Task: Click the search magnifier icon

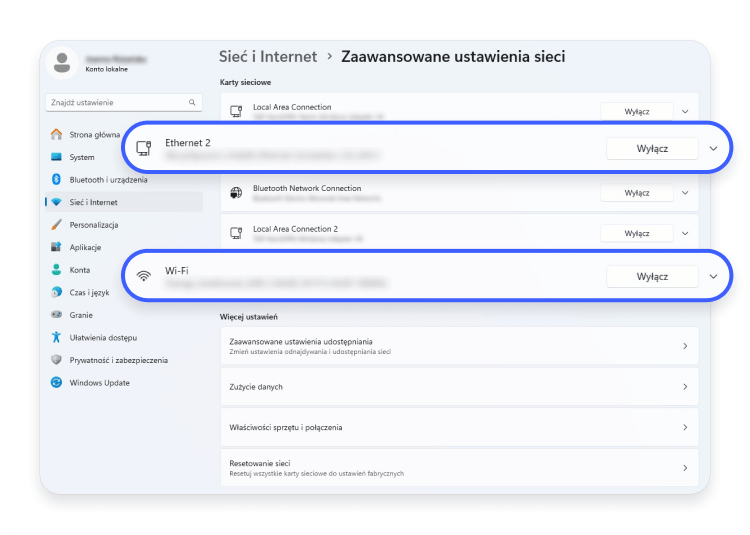Action: pyautogui.click(x=192, y=102)
